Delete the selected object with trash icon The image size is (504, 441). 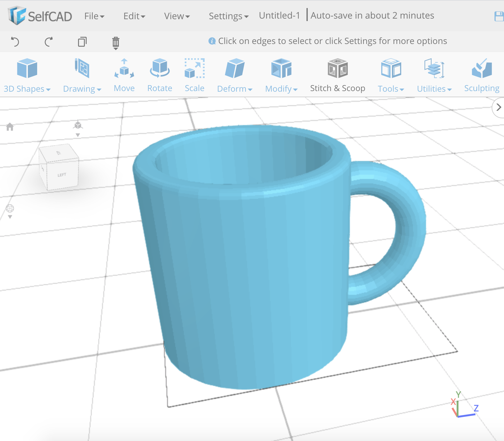click(x=116, y=42)
